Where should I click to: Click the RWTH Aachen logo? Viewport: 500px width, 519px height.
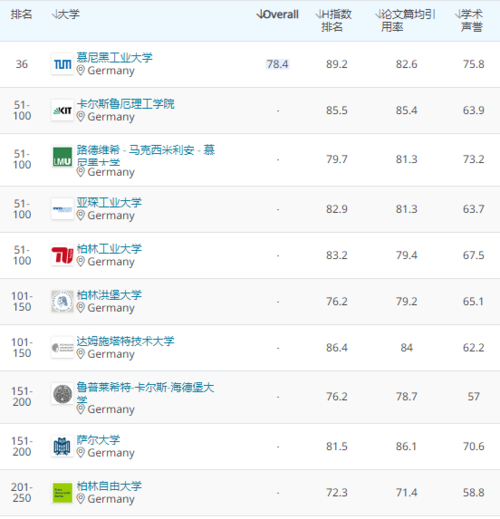click(x=62, y=209)
